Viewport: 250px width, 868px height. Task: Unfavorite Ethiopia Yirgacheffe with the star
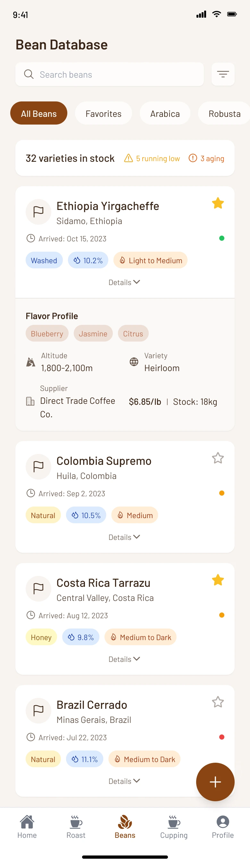pos(218,203)
